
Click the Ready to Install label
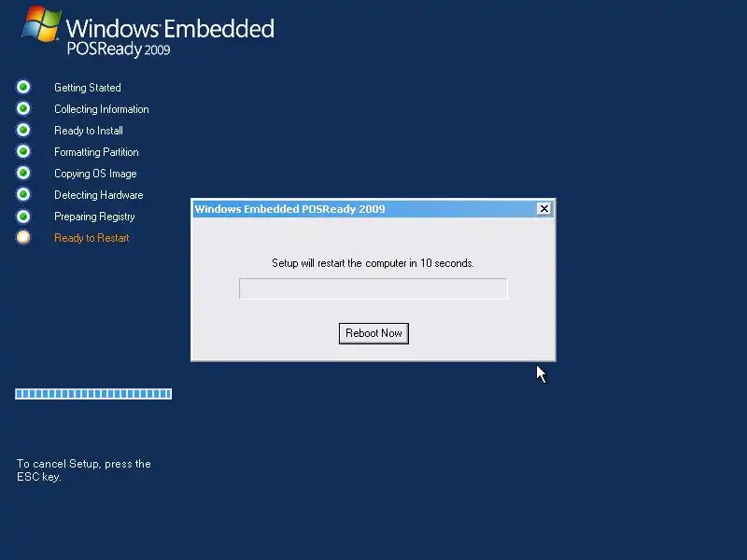pos(89,131)
